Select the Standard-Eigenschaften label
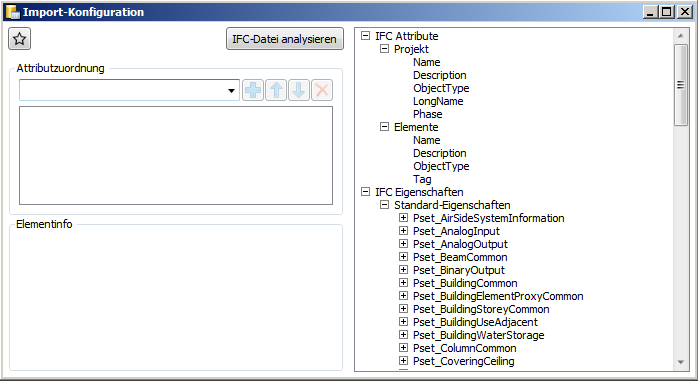The height and width of the screenshot is (381, 698). point(452,205)
